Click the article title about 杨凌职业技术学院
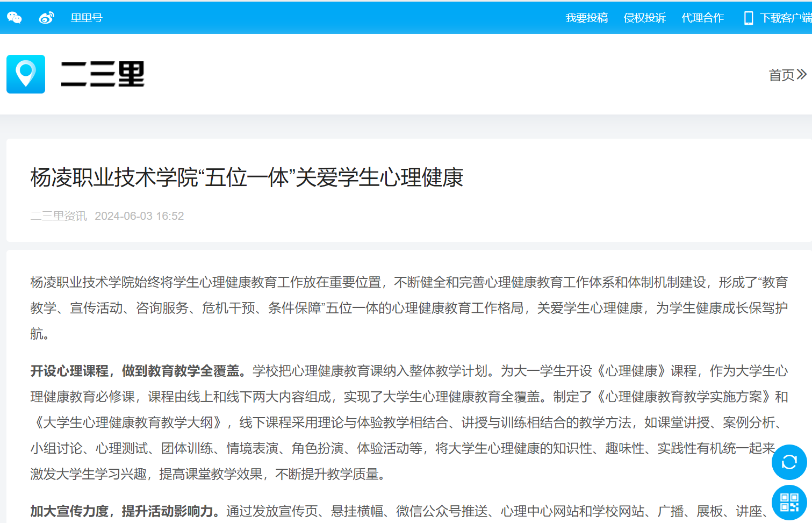 (247, 177)
